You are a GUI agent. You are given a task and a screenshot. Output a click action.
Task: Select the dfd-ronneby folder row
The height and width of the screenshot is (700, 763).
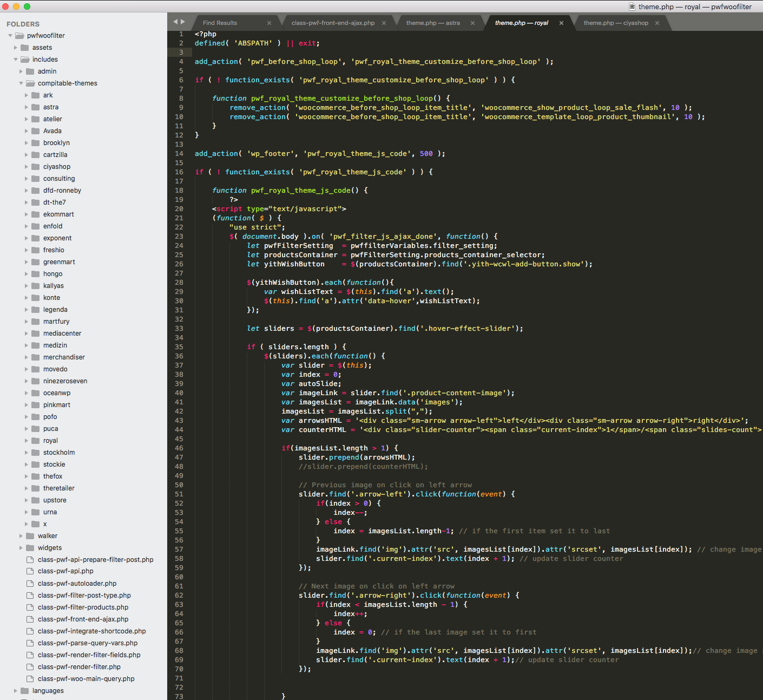83,191
